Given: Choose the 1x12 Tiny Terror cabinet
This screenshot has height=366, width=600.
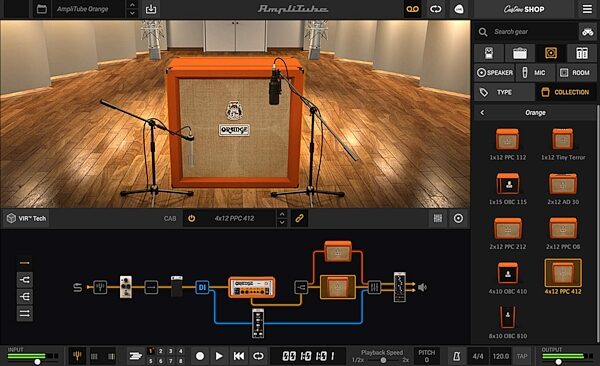Looking at the screenshot, I should pyautogui.click(x=563, y=144).
